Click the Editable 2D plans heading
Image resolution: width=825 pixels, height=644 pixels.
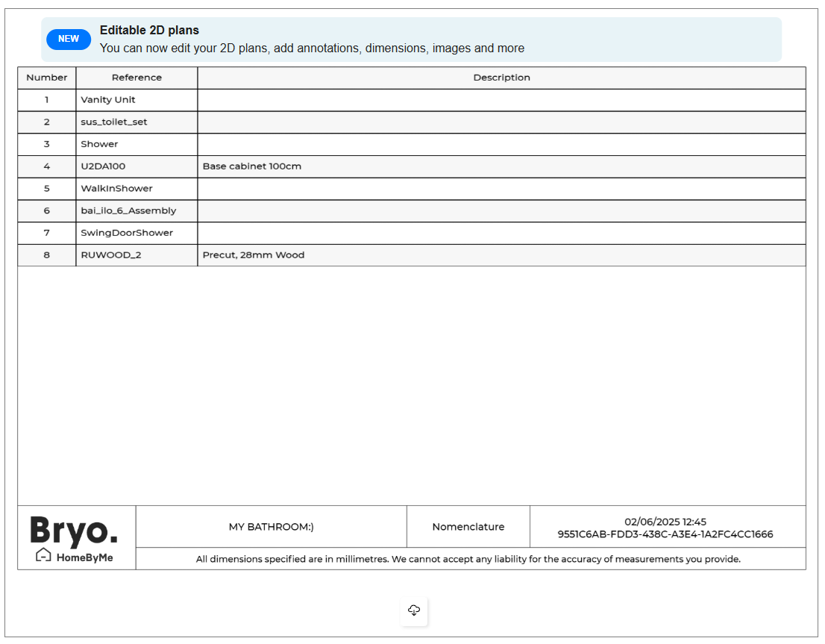149,31
